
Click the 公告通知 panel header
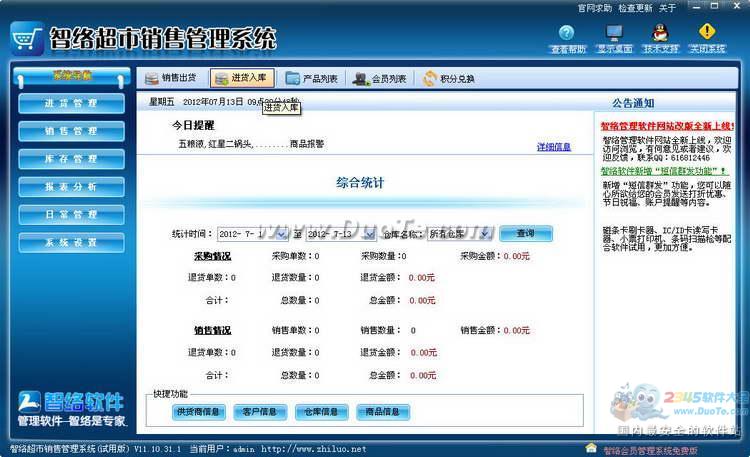(x=633, y=103)
